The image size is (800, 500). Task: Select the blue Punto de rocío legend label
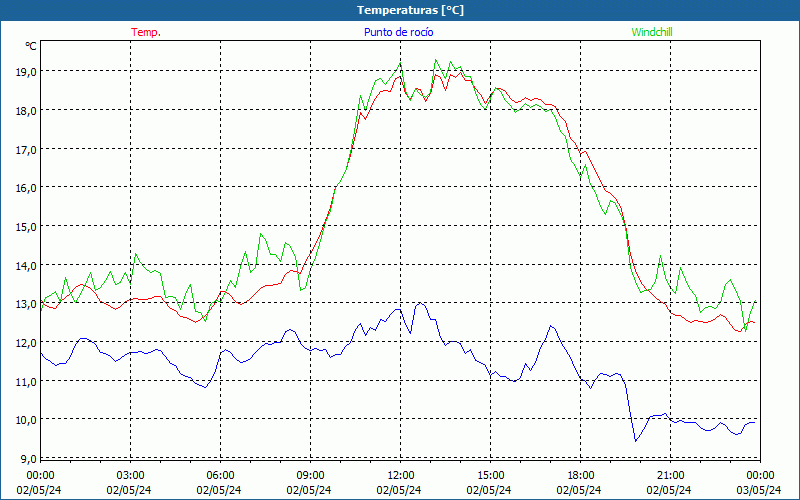[398, 32]
